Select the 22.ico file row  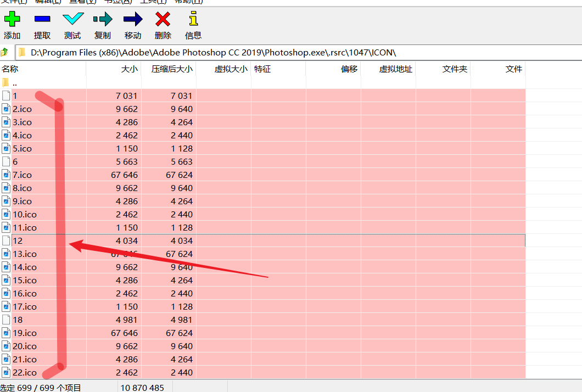tap(25, 372)
